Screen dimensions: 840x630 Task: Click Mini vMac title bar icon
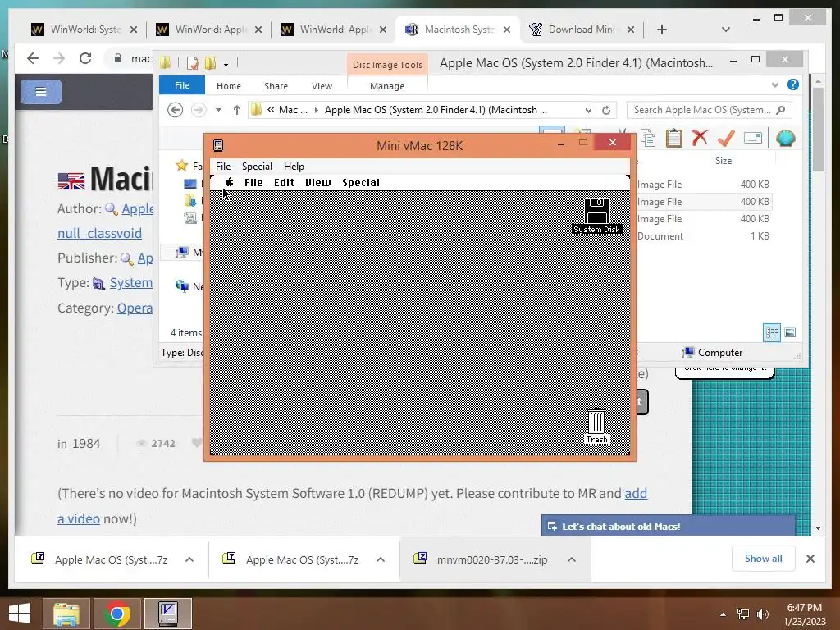(x=218, y=145)
